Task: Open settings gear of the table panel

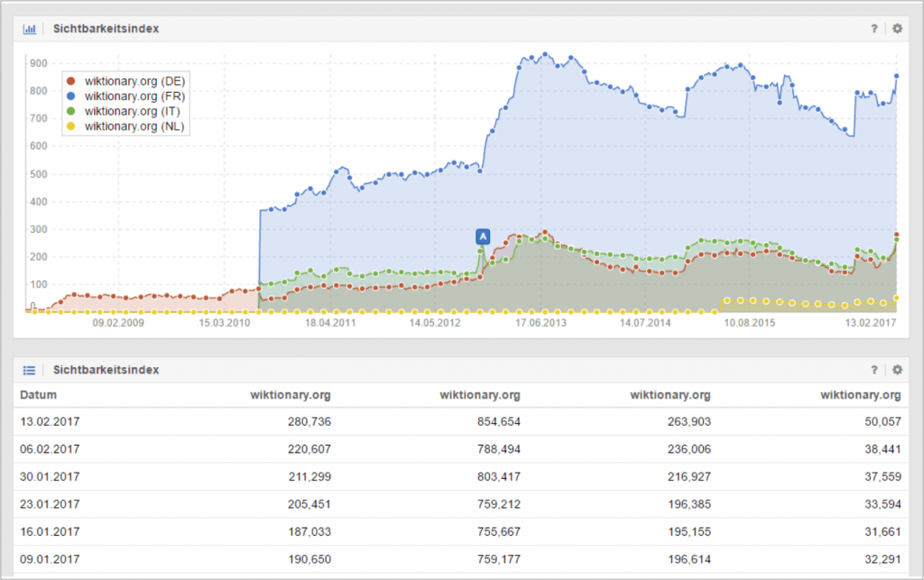Action: (897, 370)
